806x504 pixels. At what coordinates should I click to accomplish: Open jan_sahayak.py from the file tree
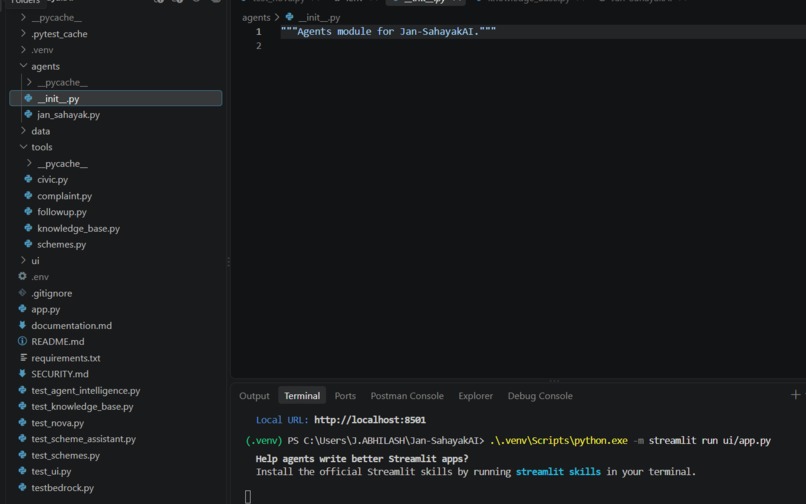[68, 115]
